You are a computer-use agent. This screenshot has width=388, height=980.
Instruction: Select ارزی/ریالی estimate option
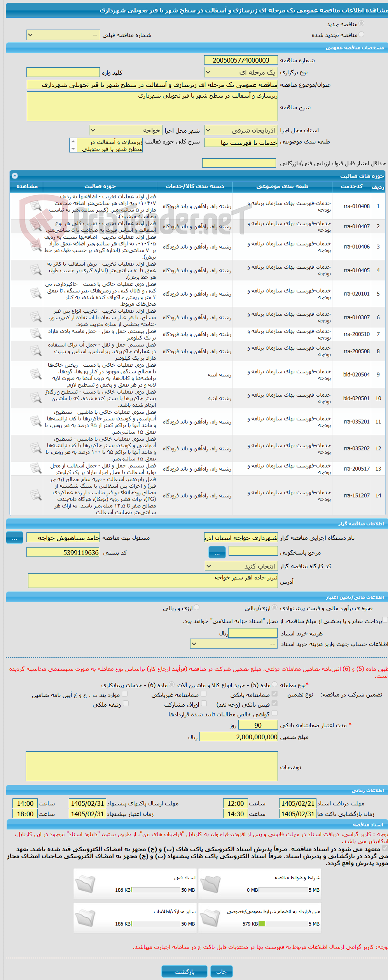[275, 607]
